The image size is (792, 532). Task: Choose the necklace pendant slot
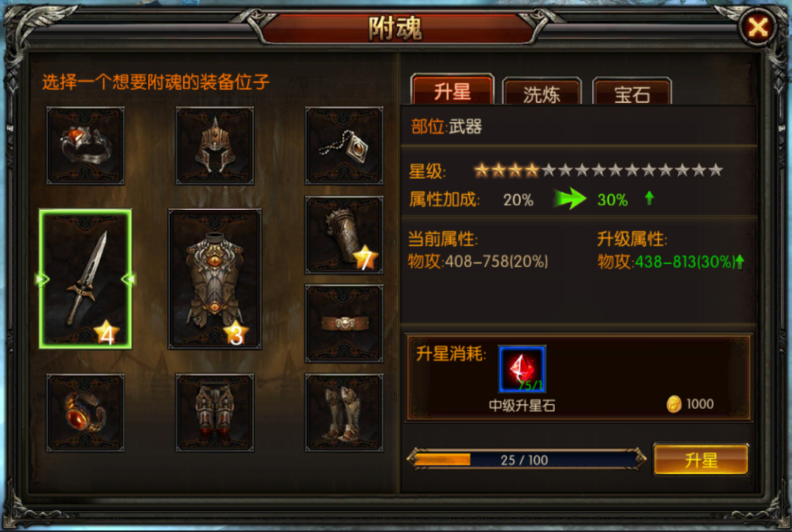[x=344, y=146]
